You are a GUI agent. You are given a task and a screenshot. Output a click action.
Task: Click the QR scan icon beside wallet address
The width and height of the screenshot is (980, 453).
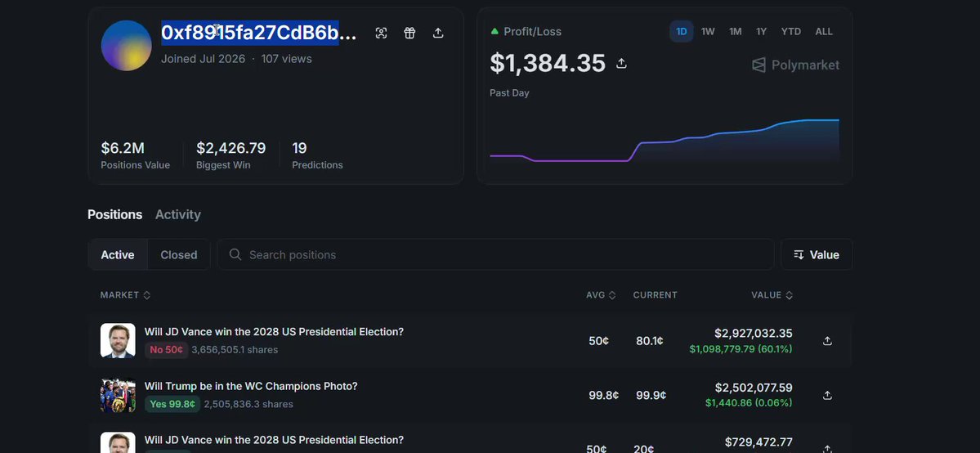pos(381,34)
